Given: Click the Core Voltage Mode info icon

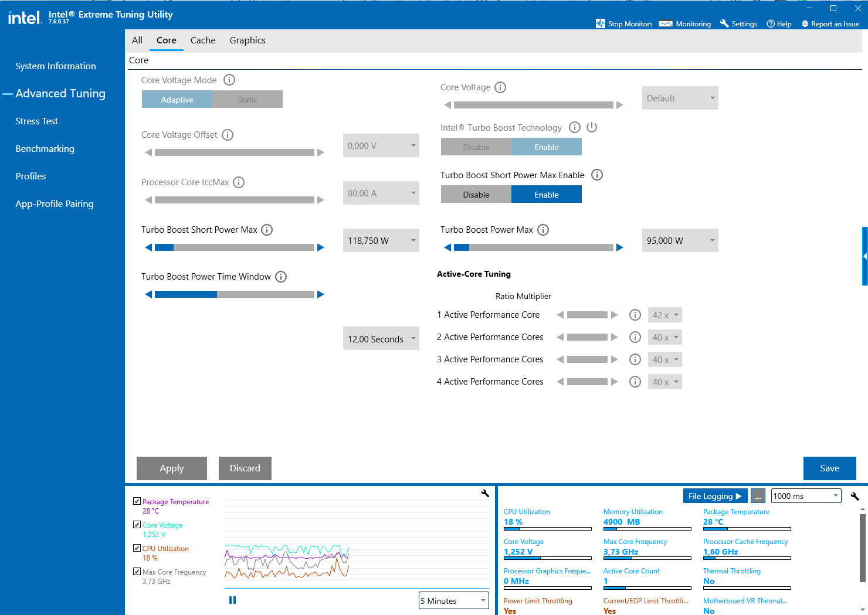Looking at the screenshot, I should click(x=229, y=80).
